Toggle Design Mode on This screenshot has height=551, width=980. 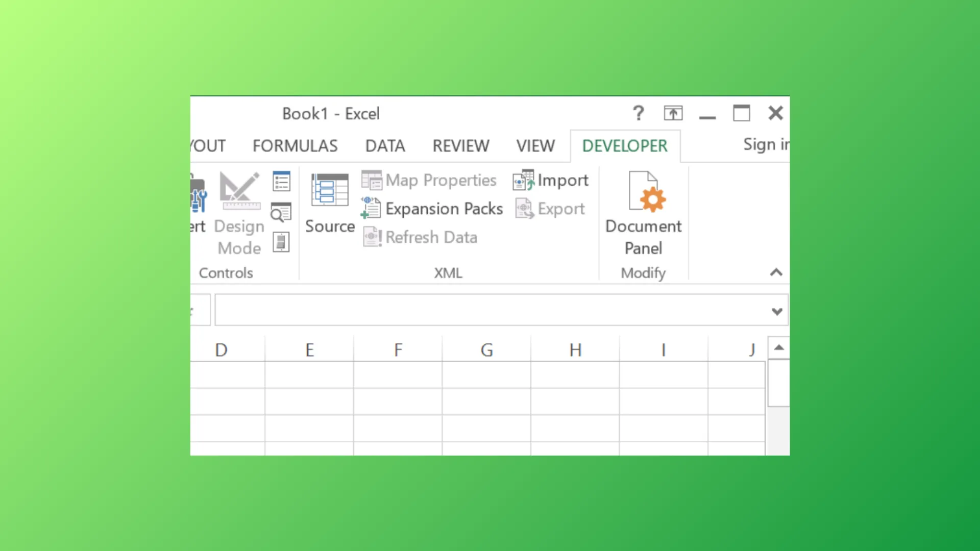(239, 209)
